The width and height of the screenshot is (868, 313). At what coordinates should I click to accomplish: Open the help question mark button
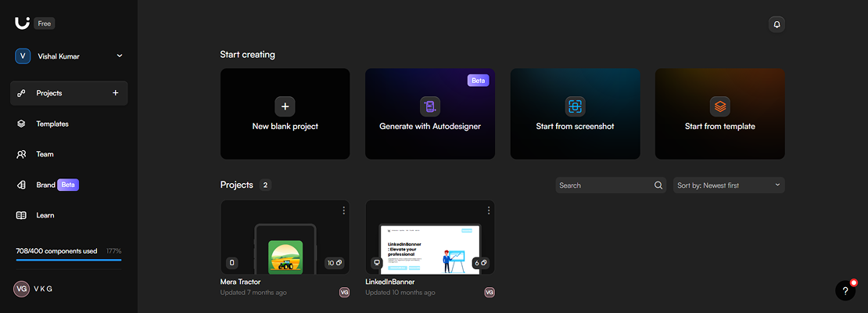point(845,290)
